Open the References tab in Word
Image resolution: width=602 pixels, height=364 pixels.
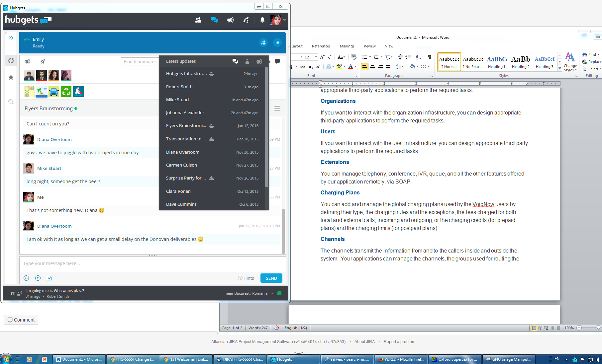321,46
